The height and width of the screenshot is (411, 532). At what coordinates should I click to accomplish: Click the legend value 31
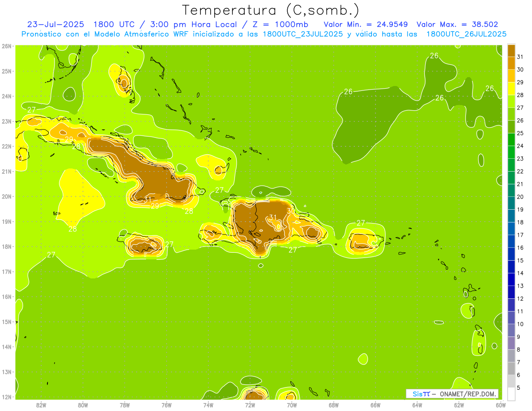[x=520, y=57]
